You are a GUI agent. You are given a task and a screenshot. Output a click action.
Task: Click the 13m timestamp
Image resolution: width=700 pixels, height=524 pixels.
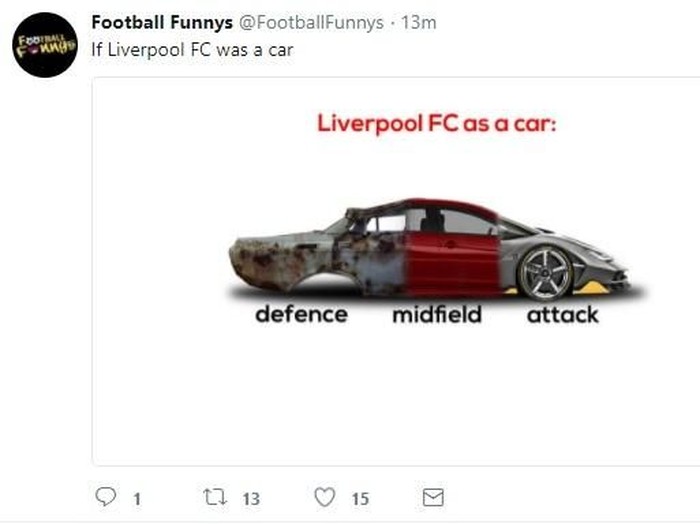[x=418, y=22]
